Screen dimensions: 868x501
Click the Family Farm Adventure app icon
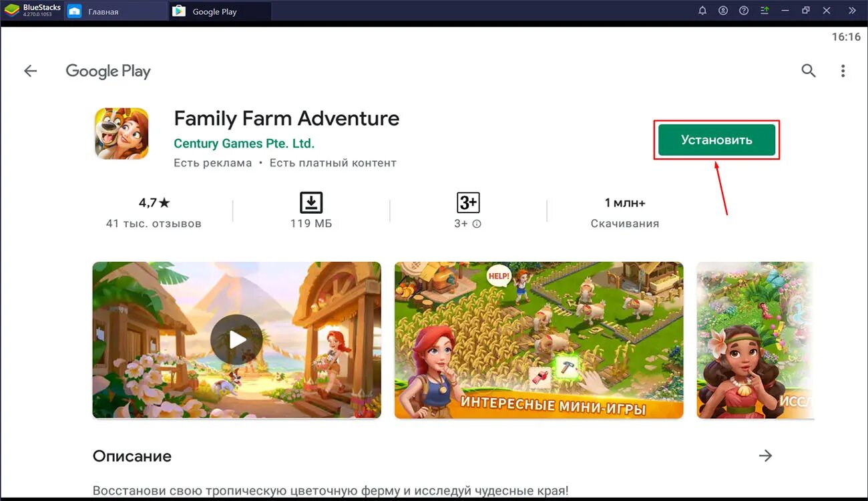(122, 134)
